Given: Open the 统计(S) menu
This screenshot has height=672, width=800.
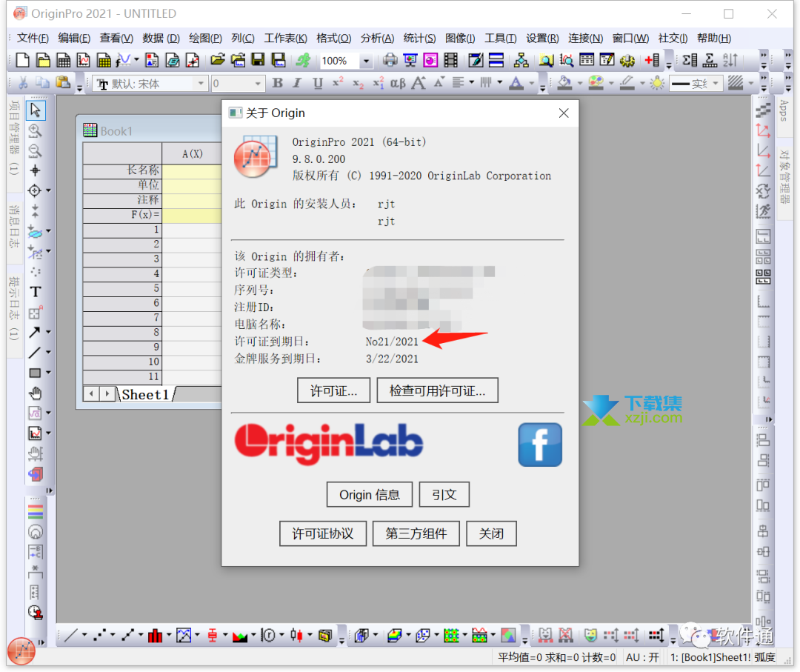Looking at the screenshot, I should click(x=419, y=39).
